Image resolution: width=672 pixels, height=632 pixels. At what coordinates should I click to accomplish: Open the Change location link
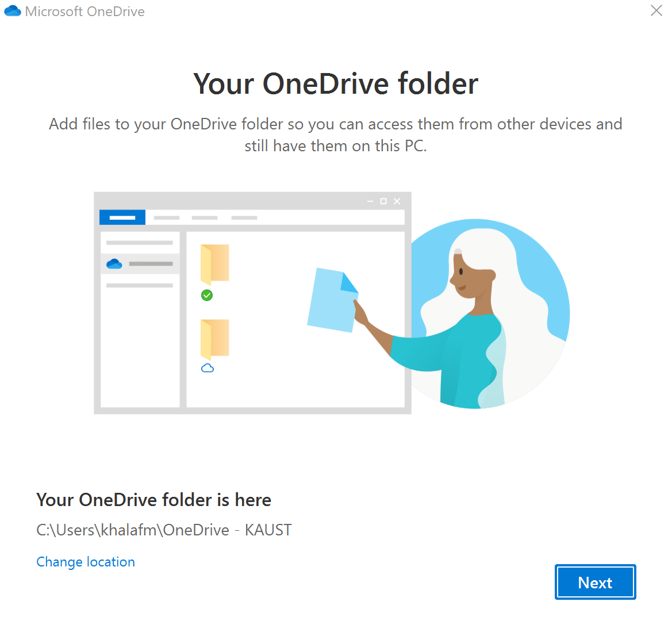85,562
